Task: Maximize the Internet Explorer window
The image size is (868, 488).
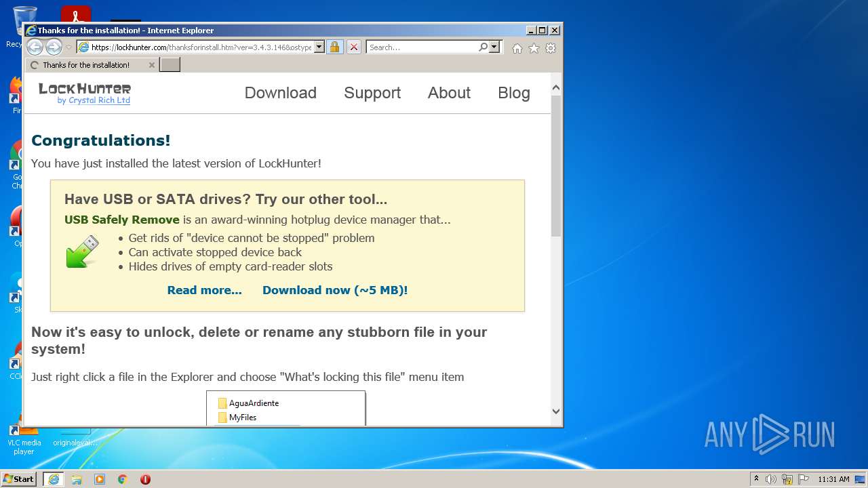Action: (542, 30)
